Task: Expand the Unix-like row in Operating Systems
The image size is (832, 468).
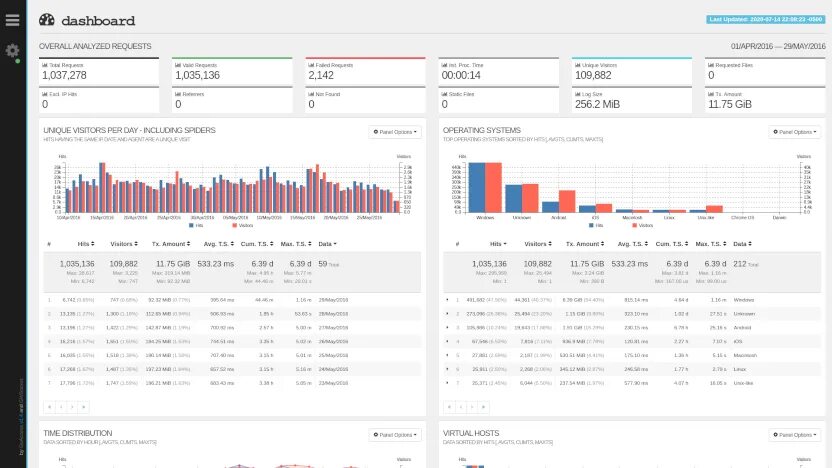Action: pos(448,383)
